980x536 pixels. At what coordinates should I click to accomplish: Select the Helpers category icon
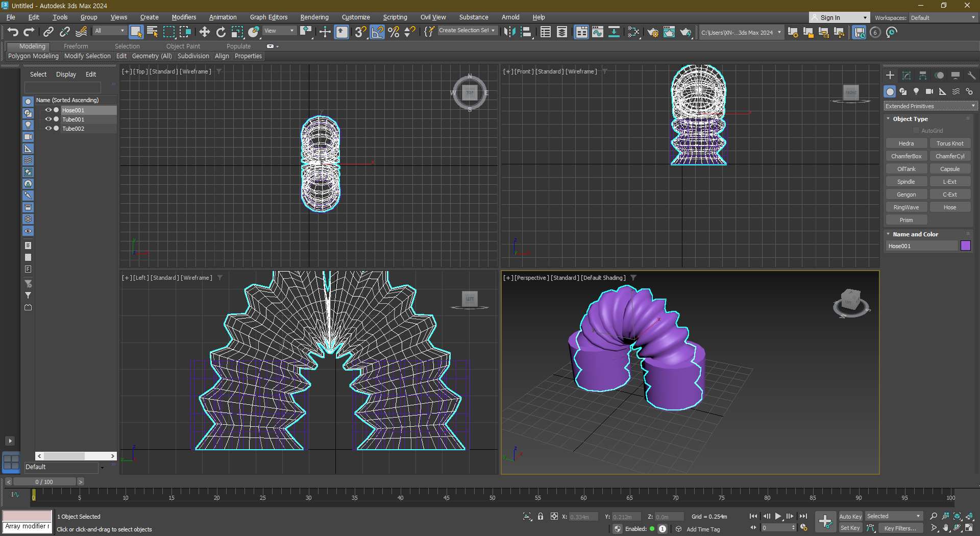click(x=943, y=91)
